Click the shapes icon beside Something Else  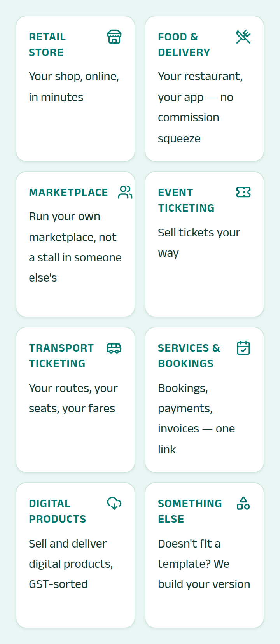(243, 503)
